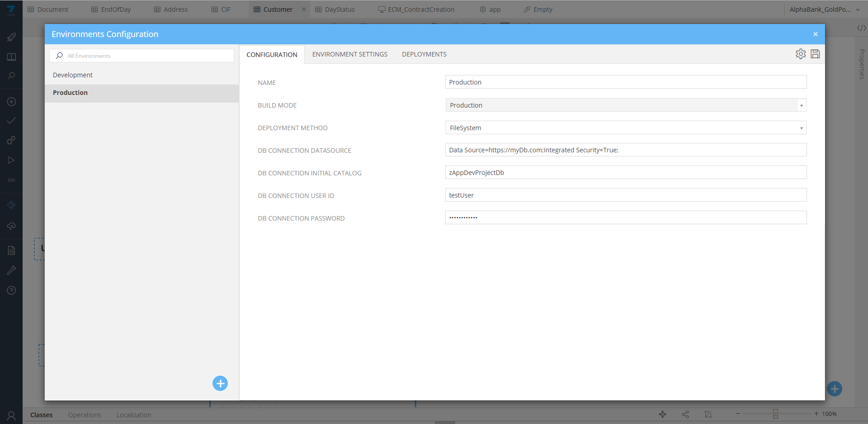
Task: Switch to the Deployments tab
Action: click(424, 54)
